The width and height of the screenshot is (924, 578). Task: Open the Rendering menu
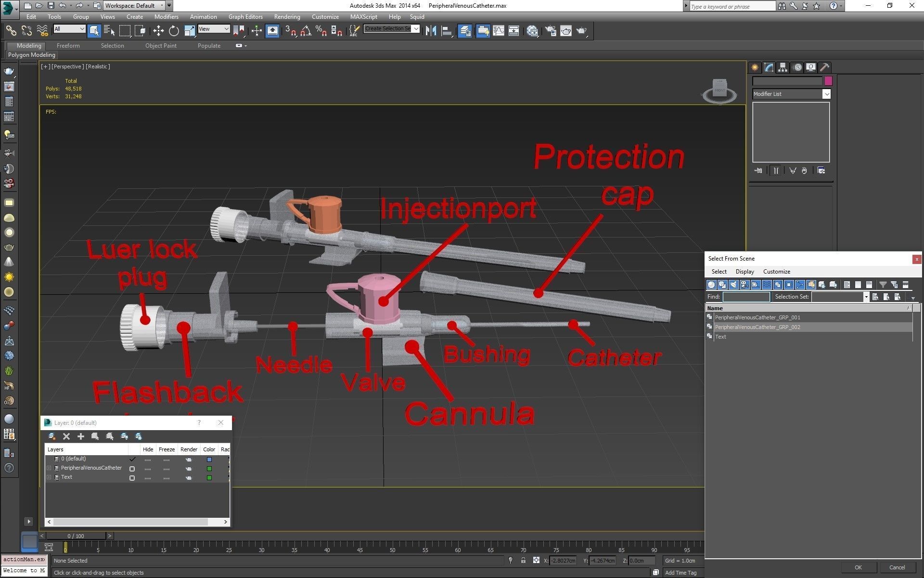click(287, 16)
